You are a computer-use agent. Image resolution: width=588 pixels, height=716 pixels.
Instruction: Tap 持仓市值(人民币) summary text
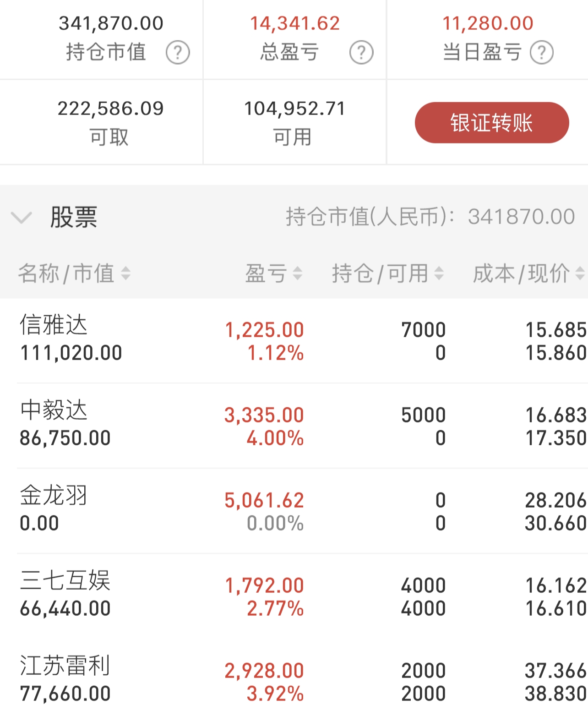pyautogui.click(x=430, y=217)
